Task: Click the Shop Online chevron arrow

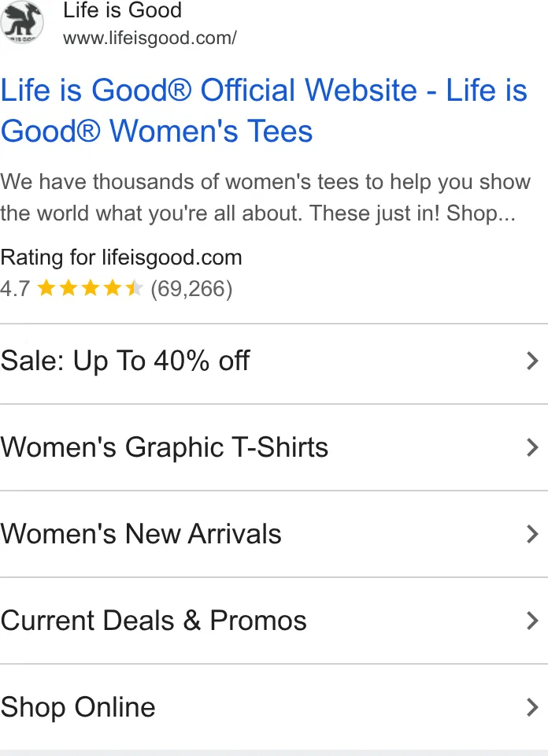Action: (532, 707)
